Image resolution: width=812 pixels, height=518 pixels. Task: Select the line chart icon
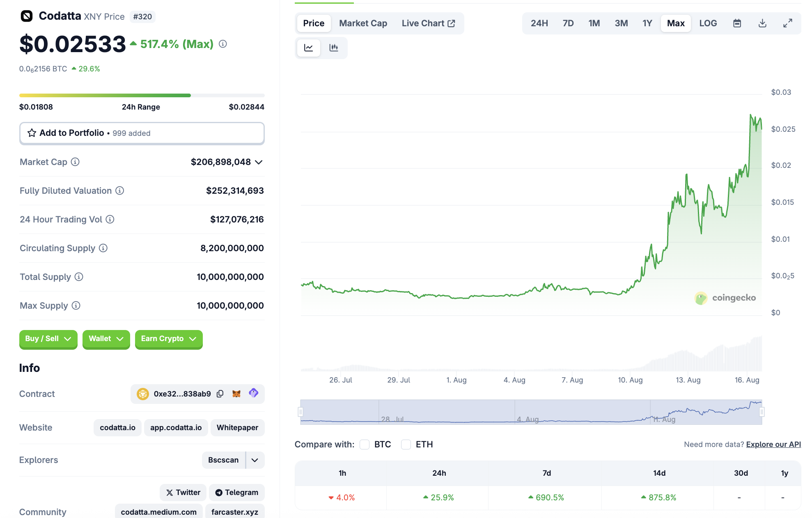309,48
